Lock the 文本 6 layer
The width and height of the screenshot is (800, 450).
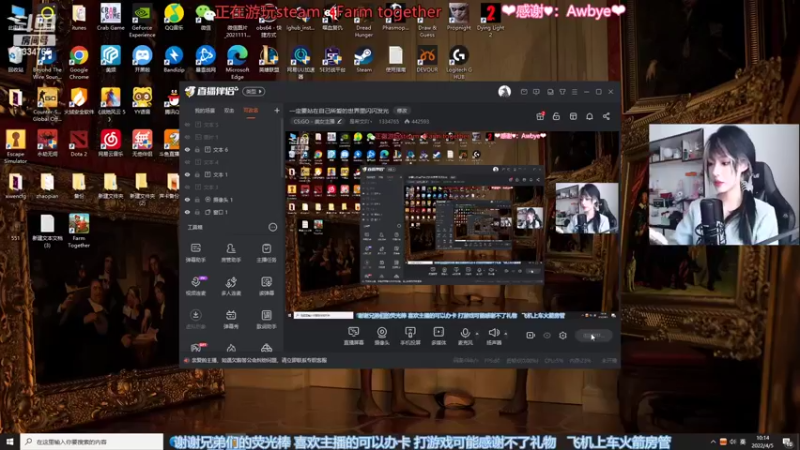pos(197,149)
